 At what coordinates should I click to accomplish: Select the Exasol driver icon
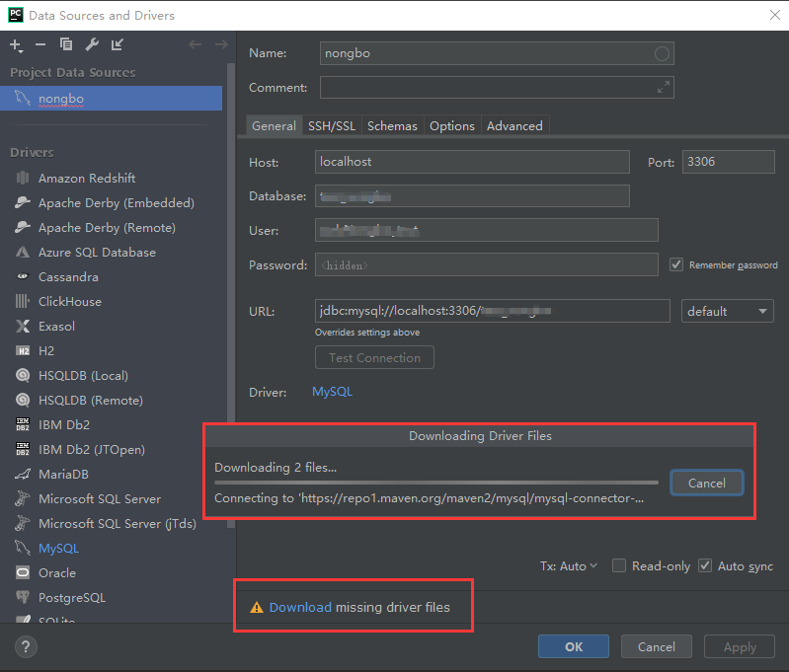22,326
